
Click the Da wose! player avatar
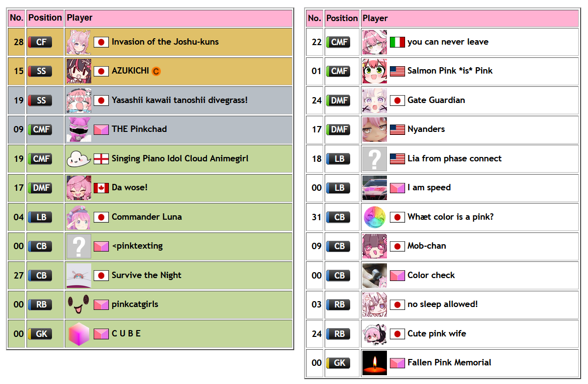79,188
